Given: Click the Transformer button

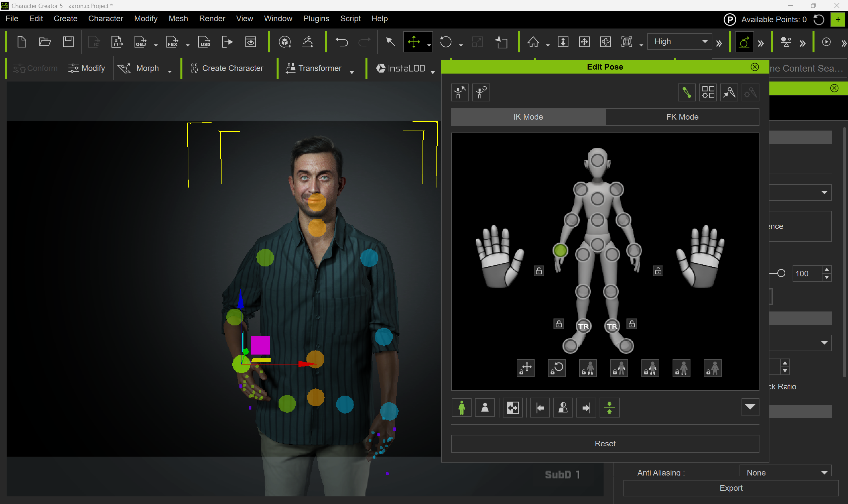Looking at the screenshot, I should click(313, 68).
